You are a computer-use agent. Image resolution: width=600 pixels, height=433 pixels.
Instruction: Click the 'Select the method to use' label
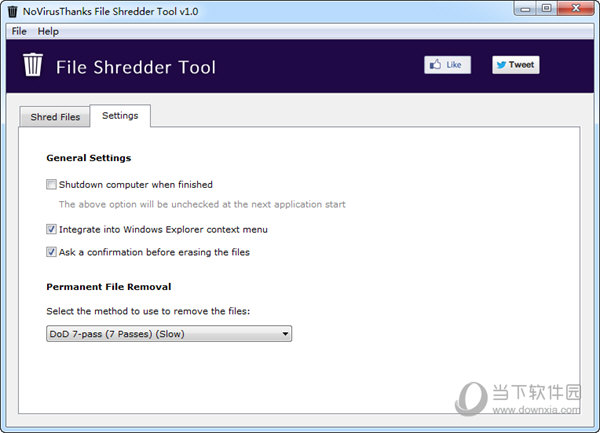[148, 311]
